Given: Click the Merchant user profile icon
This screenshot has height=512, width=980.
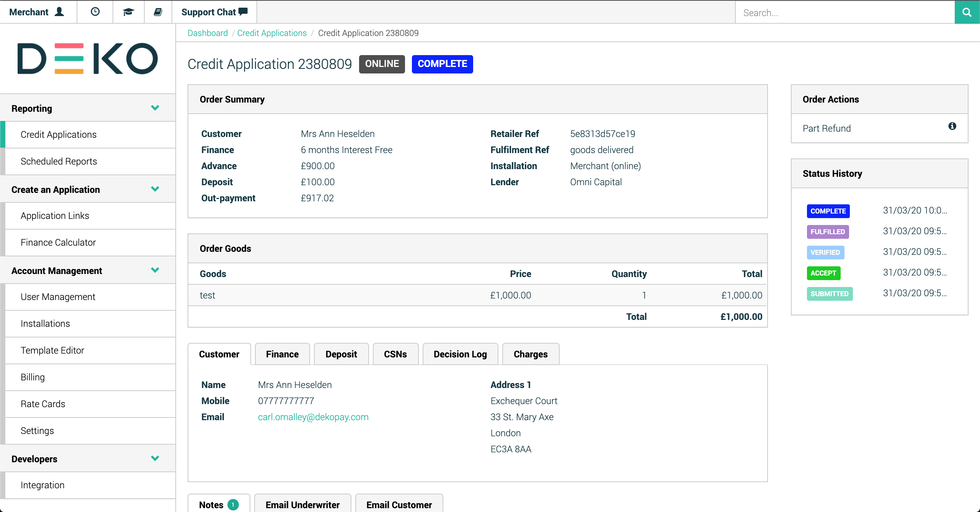Looking at the screenshot, I should [59, 12].
